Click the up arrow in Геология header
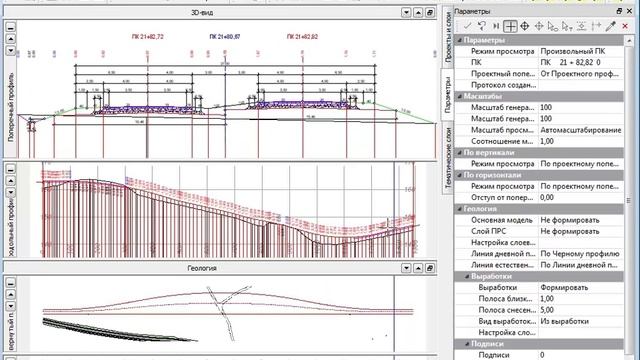 click(418, 268)
